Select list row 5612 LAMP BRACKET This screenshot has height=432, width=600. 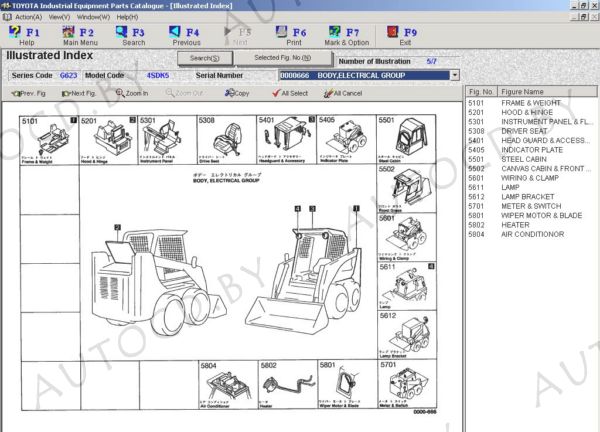(x=530, y=197)
